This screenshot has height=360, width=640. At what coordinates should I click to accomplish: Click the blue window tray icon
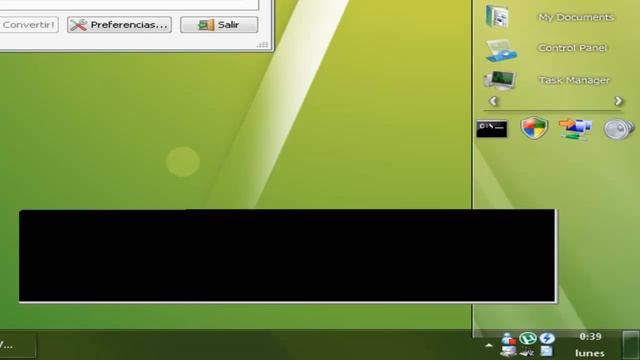[547, 351]
